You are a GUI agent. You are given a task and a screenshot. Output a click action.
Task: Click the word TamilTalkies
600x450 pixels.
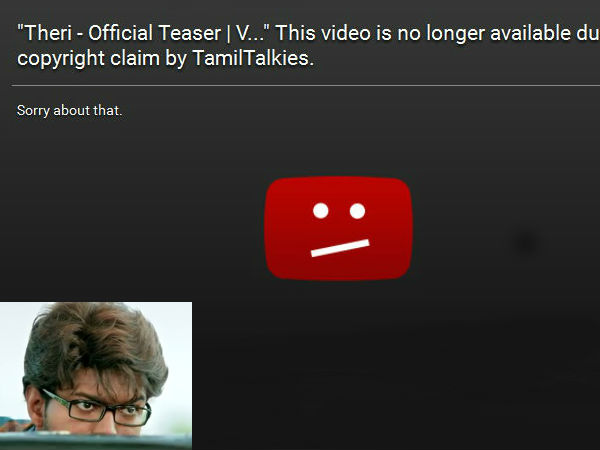coord(253,58)
